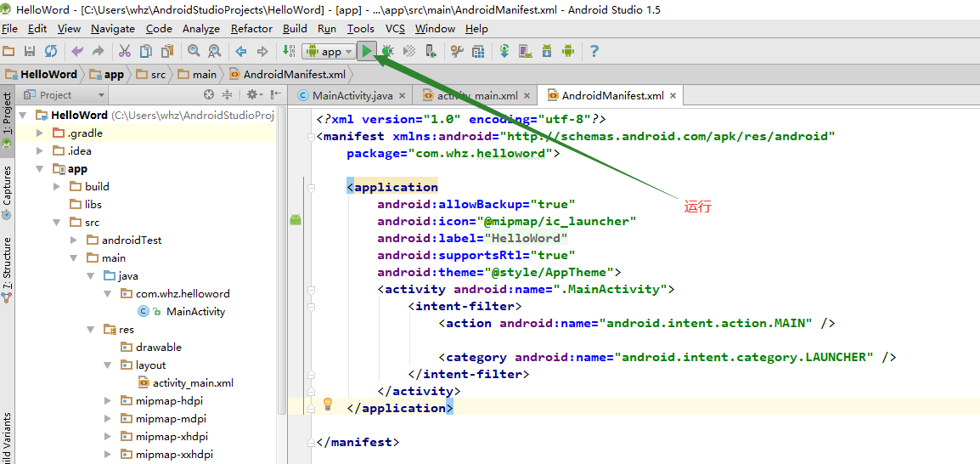This screenshot has width=980, height=464.
Task: Switch to the activity_main.xml tab
Action: pos(477,96)
